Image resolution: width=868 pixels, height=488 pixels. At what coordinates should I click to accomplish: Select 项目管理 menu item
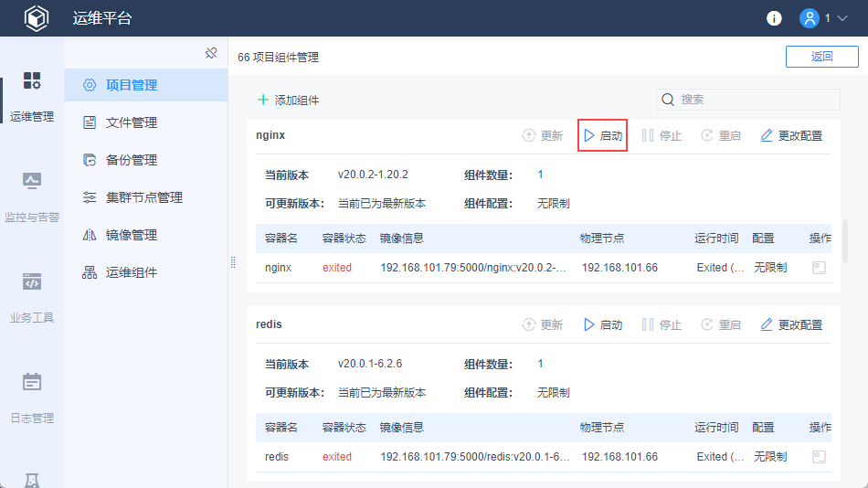pos(145,85)
